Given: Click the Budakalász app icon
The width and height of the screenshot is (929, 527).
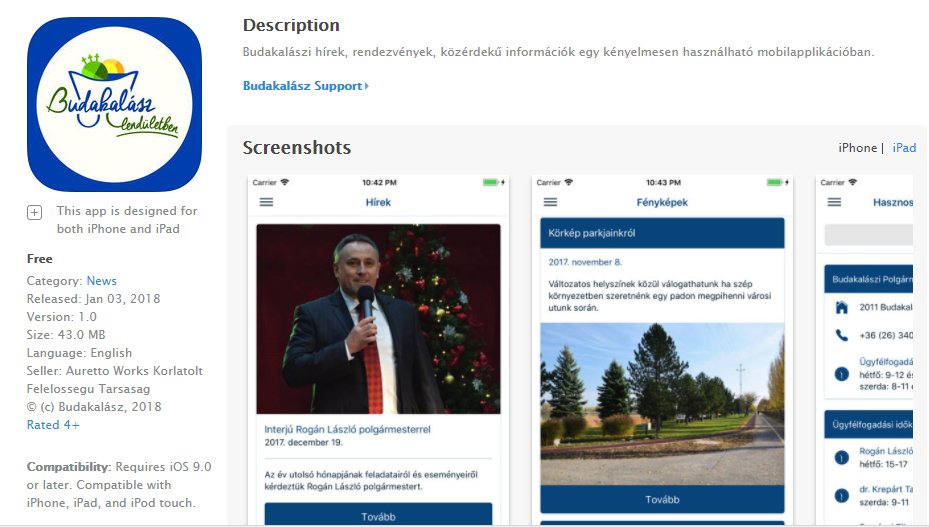Looking at the screenshot, I should (x=114, y=104).
